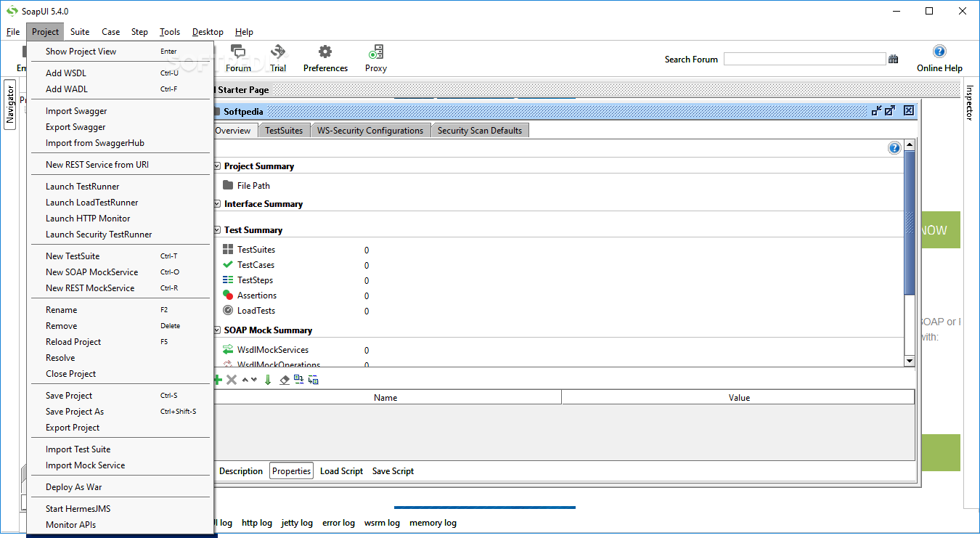Open the File menu

(x=13, y=32)
